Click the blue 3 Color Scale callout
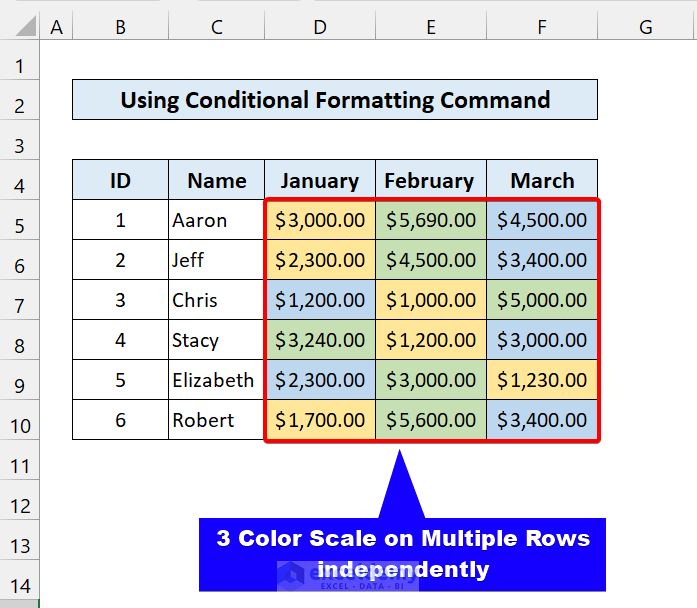The image size is (697, 608). pyautogui.click(x=403, y=554)
